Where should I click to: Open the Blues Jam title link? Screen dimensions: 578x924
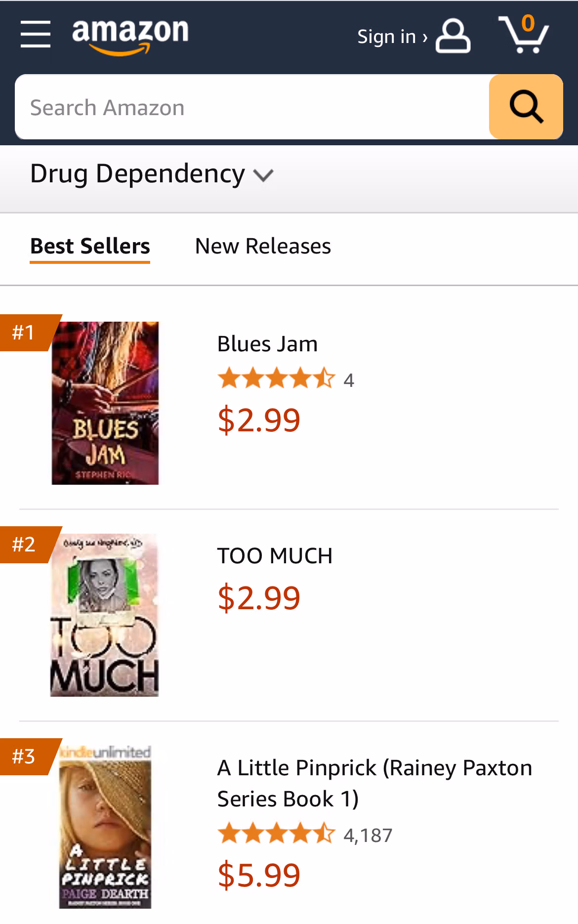[x=267, y=344]
